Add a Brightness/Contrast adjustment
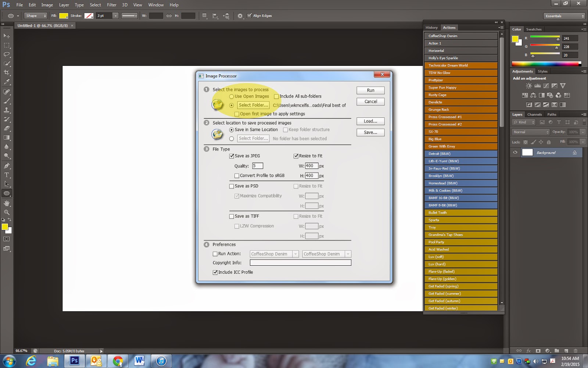The height and width of the screenshot is (368, 588). 529,86
